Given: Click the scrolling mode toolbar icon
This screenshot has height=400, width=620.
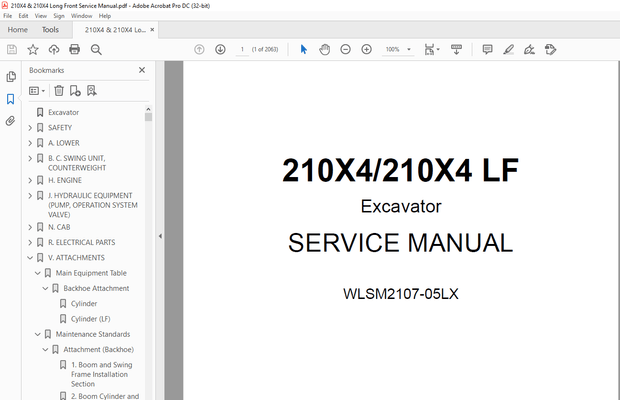Looking at the screenshot, I should [x=456, y=49].
